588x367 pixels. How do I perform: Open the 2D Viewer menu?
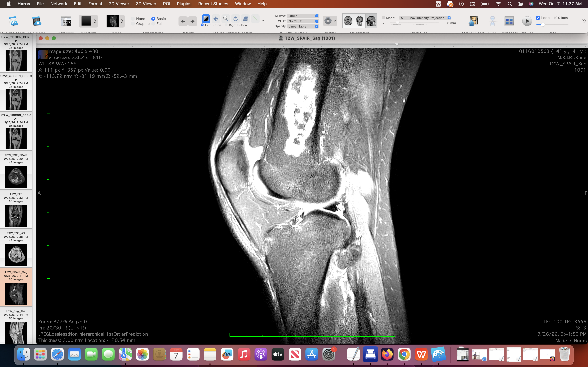[119, 4]
